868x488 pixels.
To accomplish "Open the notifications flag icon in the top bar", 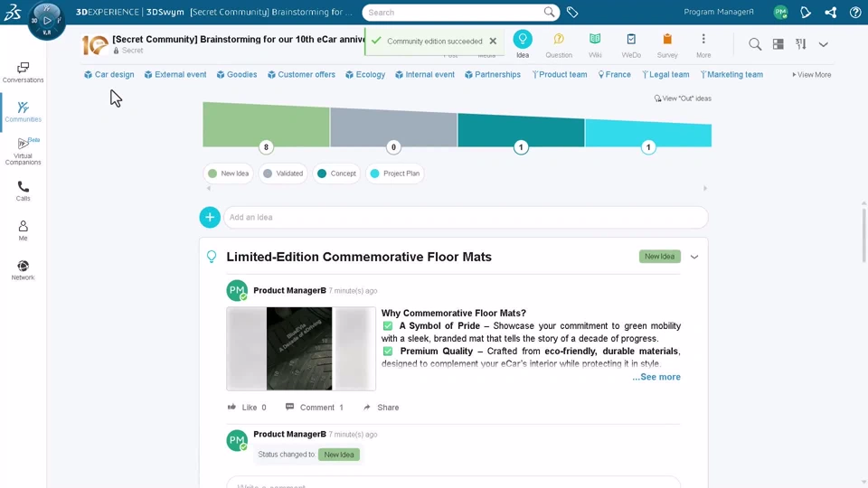I will coord(806,12).
